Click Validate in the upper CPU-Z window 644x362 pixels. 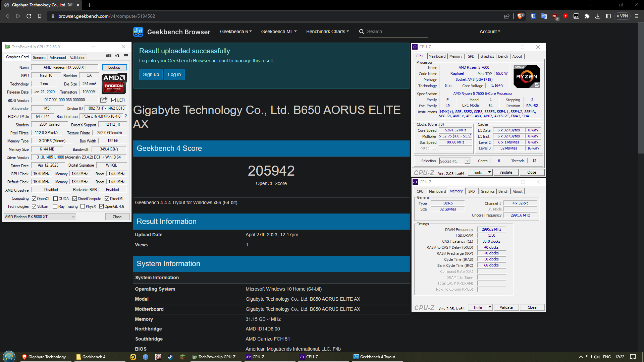coord(506,172)
